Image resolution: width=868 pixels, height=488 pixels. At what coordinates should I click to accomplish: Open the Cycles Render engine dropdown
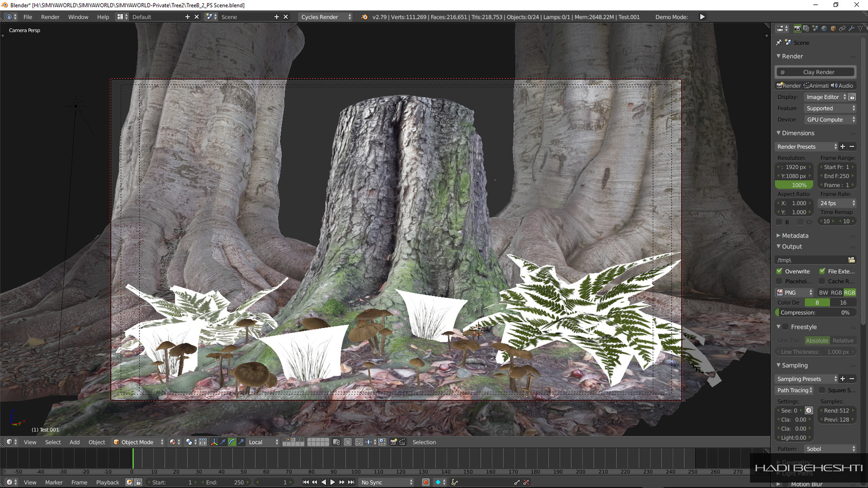coord(325,17)
